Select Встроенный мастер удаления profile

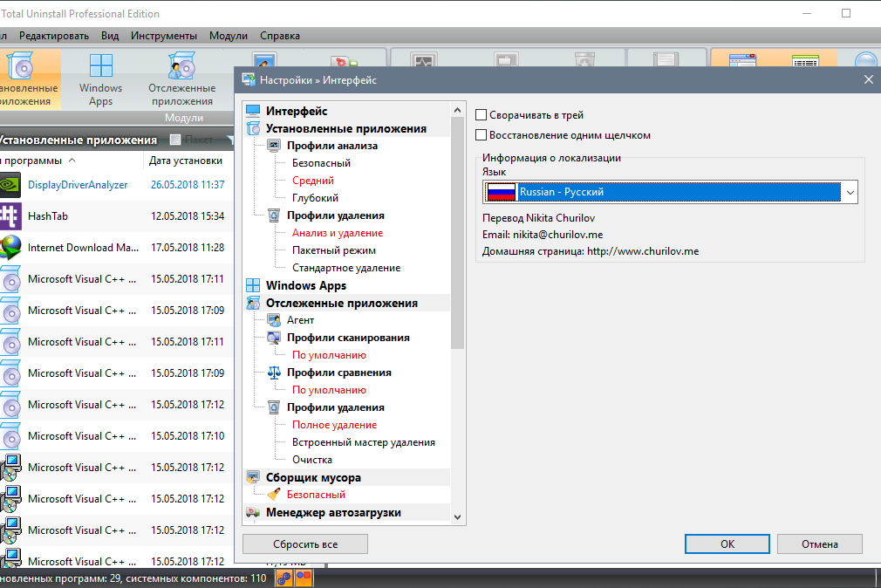364,441
